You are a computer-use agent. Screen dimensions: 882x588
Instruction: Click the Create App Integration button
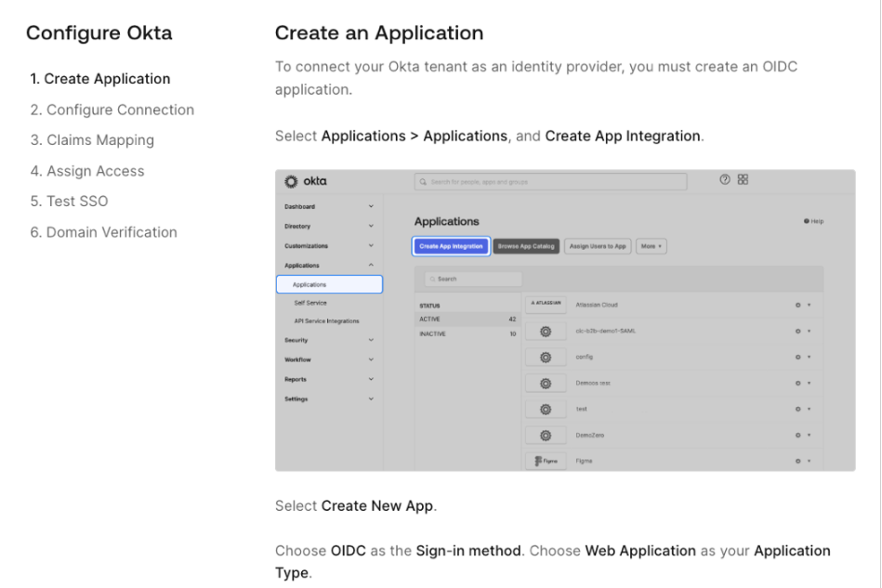coord(451,246)
